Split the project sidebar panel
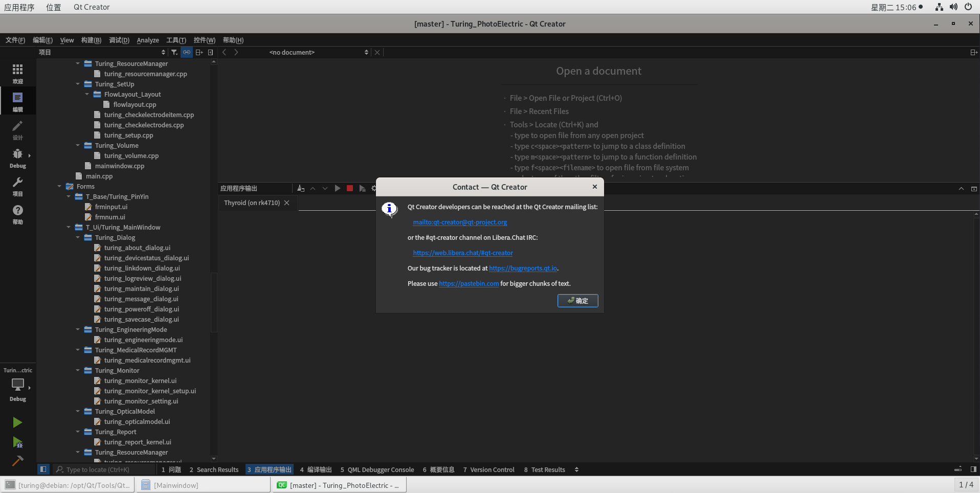The width and height of the screenshot is (980, 493). coord(199,52)
